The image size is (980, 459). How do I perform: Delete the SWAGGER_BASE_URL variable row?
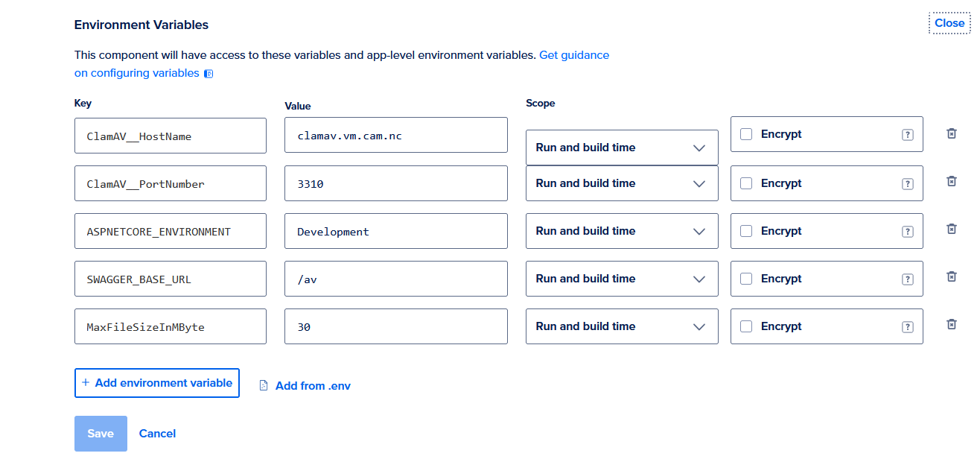951,276
